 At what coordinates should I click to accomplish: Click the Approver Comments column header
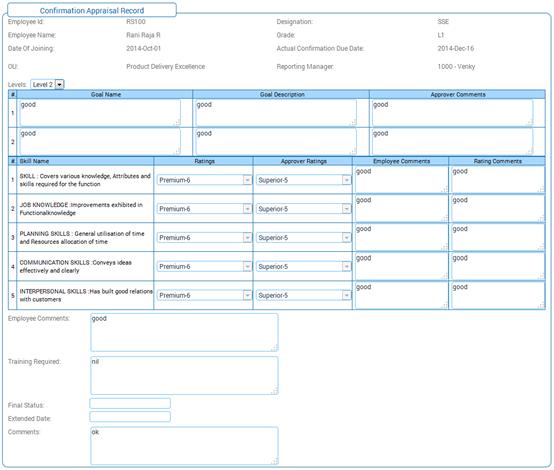pyautogui.click(x=458, y=94)
